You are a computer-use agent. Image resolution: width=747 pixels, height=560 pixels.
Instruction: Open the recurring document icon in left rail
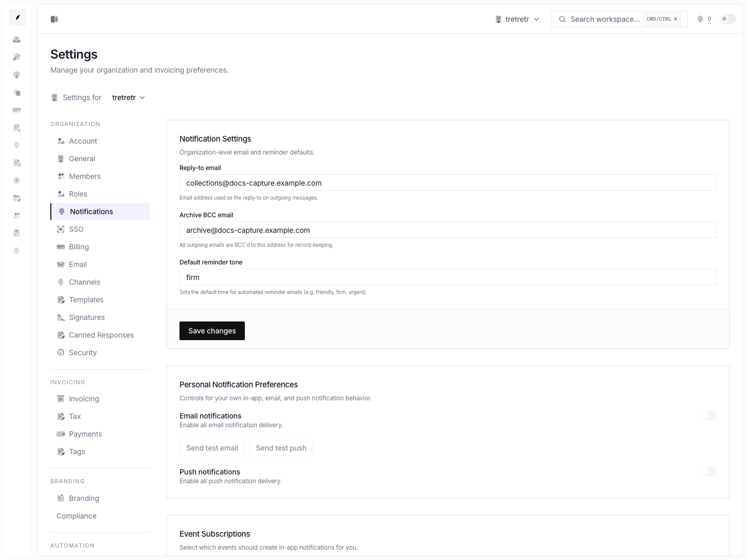click(17, 163)
